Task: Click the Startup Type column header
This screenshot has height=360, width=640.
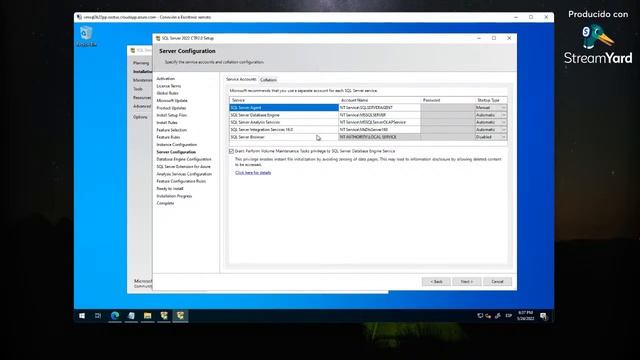Action: [491, 100]
